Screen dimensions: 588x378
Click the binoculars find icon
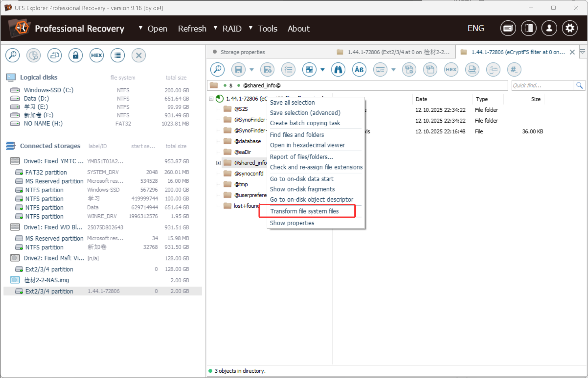[x=338, y=69]
